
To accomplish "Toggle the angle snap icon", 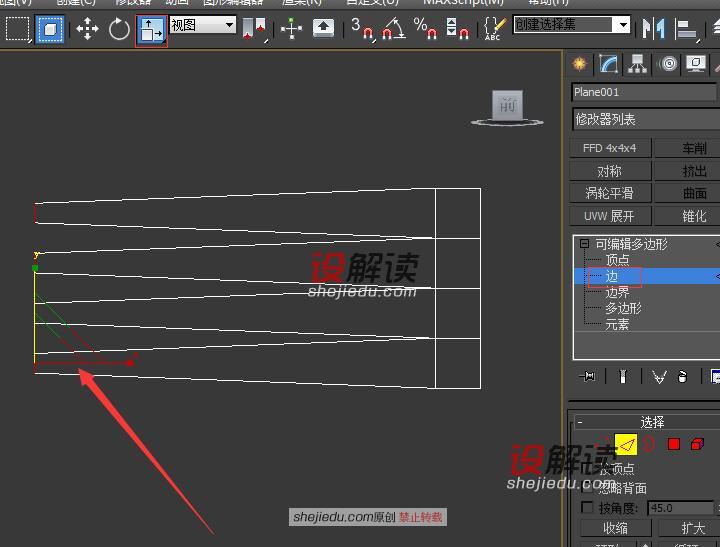I will [x=394, y=28].
